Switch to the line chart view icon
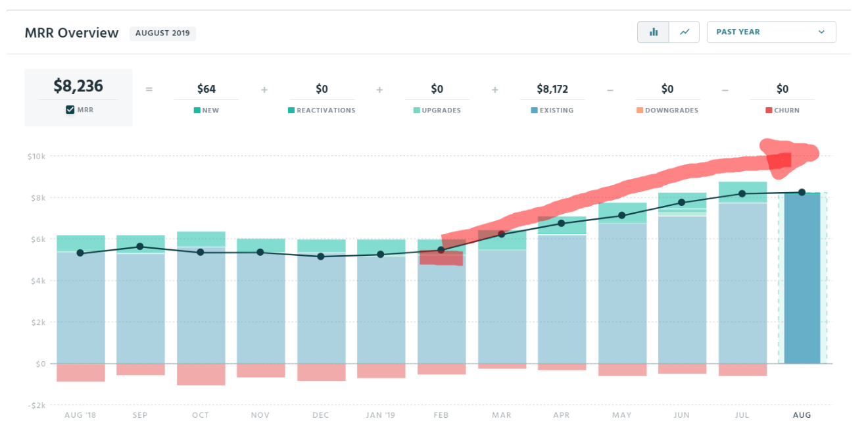This screenshot has height=446, width=868. pyautogui.click(x=685, y=32)
